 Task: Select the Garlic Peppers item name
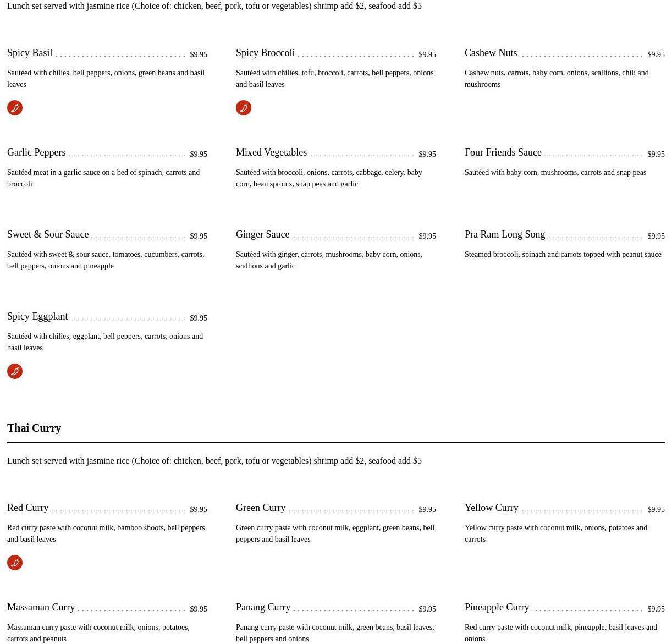(36, 152)
